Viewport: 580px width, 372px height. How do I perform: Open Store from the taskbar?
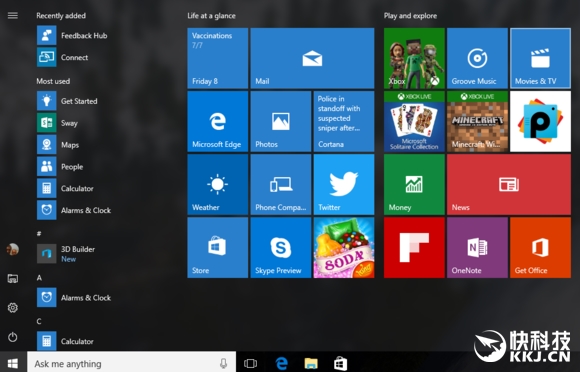(x=341, y=363)
